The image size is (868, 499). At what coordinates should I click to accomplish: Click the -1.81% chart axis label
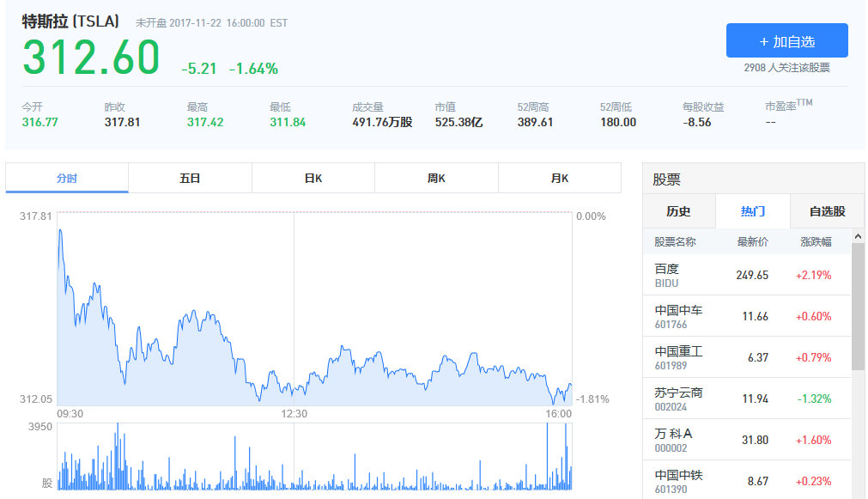point(593,399)
